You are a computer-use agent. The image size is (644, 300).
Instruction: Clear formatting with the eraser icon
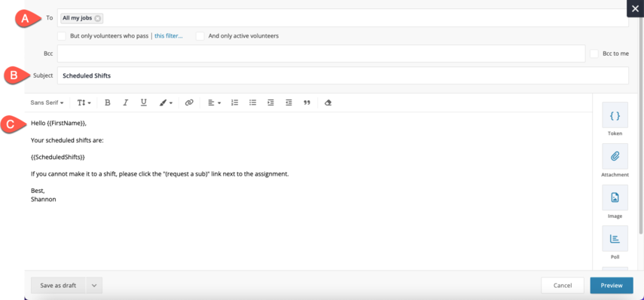tap(328, 103)
